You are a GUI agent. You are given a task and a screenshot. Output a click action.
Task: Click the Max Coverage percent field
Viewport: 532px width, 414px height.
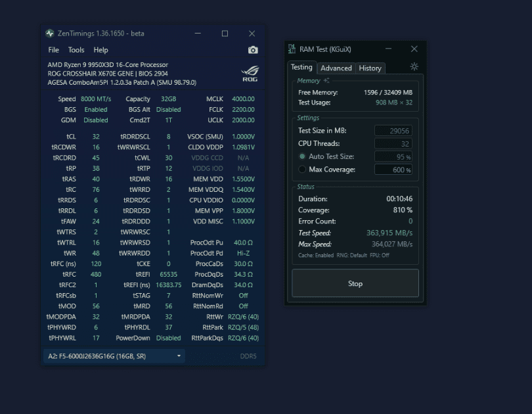[393, 170]
